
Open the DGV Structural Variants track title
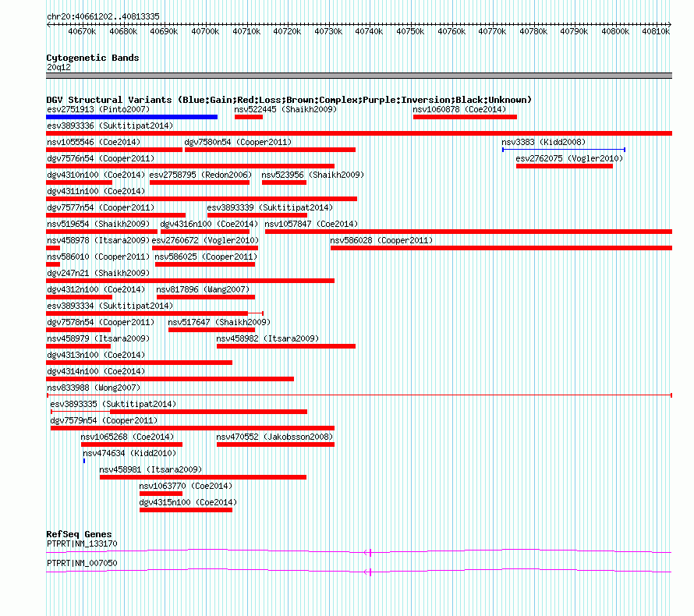click(289, 100)
